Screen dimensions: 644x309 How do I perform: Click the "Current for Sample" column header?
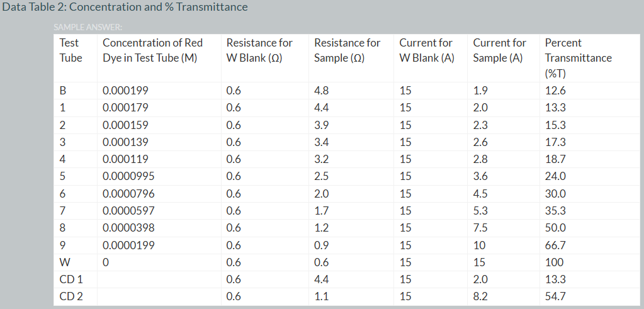click(x=500, y=50)
